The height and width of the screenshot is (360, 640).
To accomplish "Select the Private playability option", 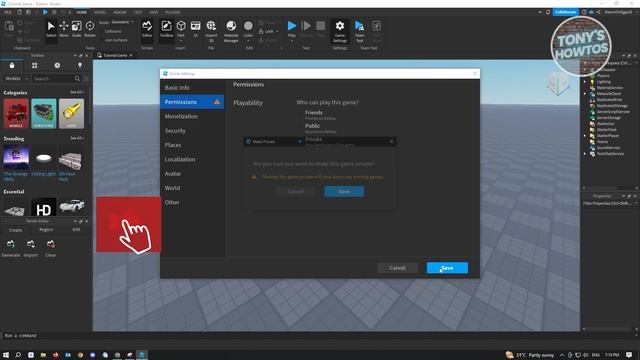I will point(313,139).
